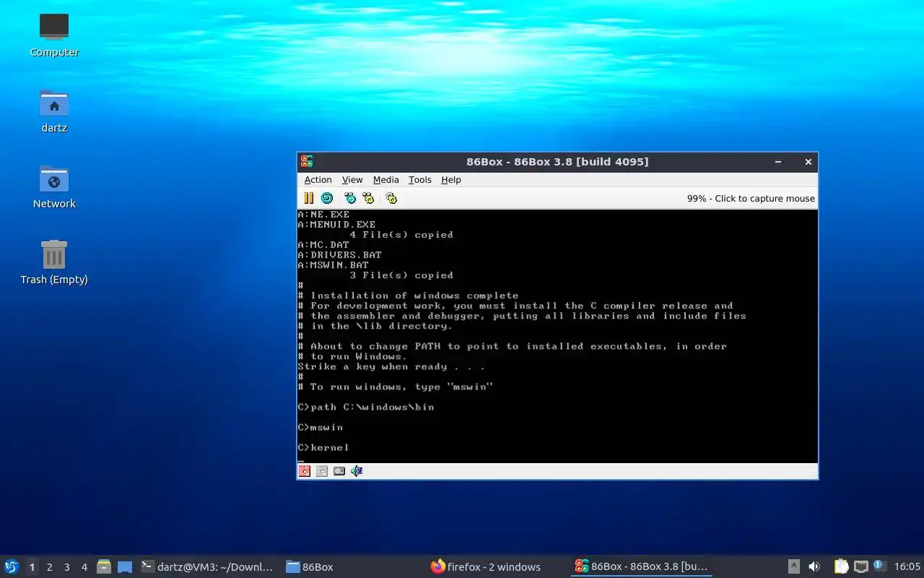Open machine settings from toolbar
924x578 pixels.
click(391, 198)
